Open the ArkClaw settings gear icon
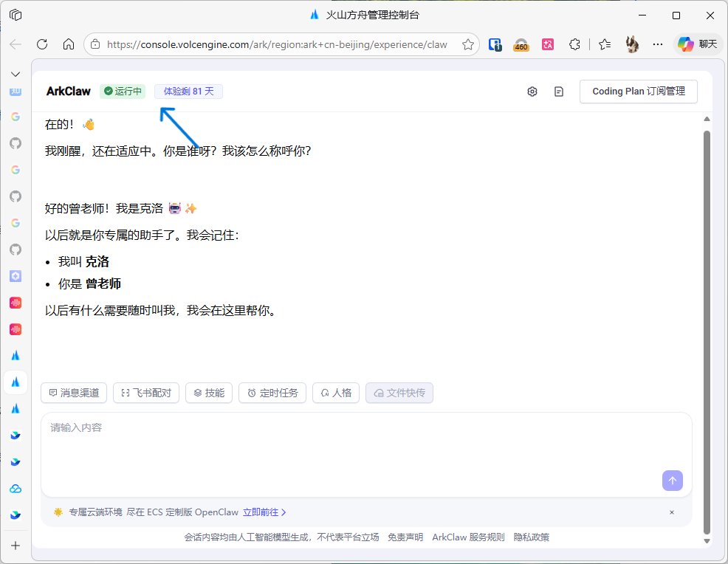 tap(532, 92)
